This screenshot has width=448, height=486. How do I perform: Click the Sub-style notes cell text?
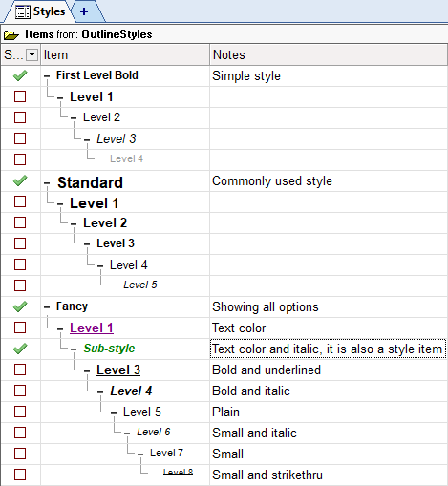click(x=328, y=349)
